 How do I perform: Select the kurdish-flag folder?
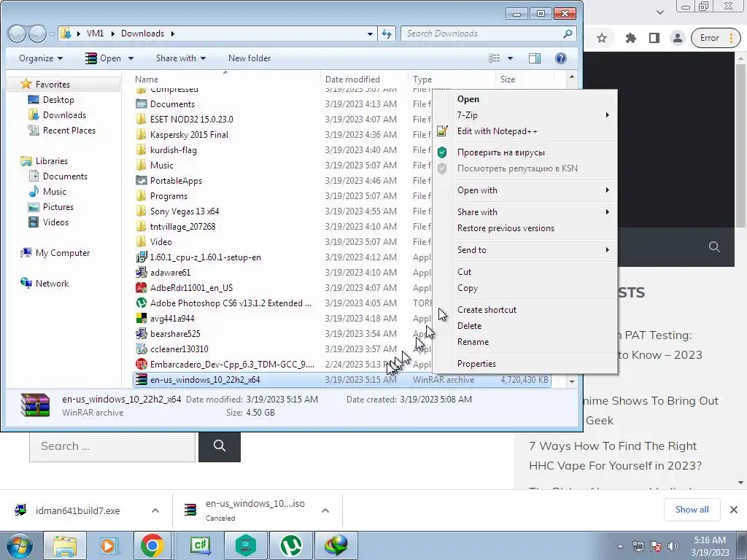[173, 150]
